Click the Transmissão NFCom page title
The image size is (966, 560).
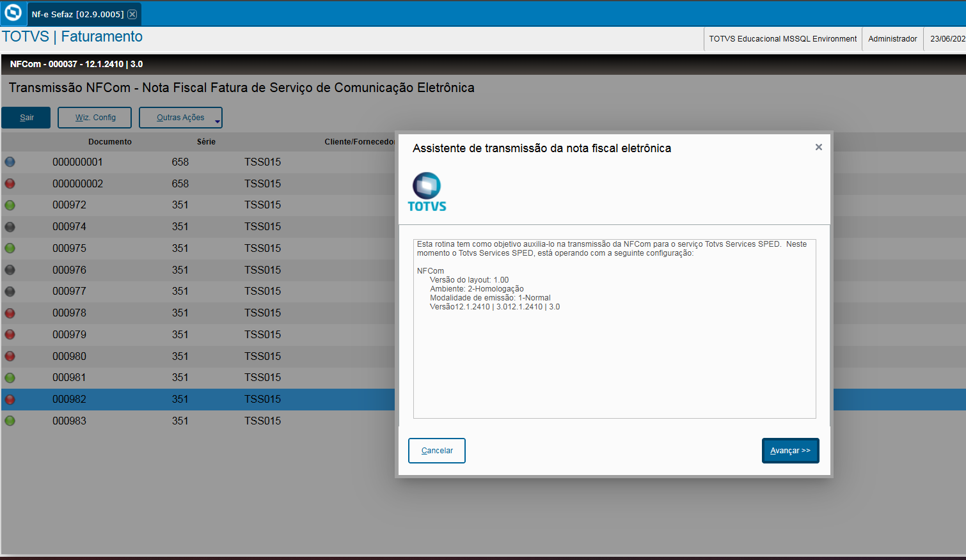click(x=241, y=88)
